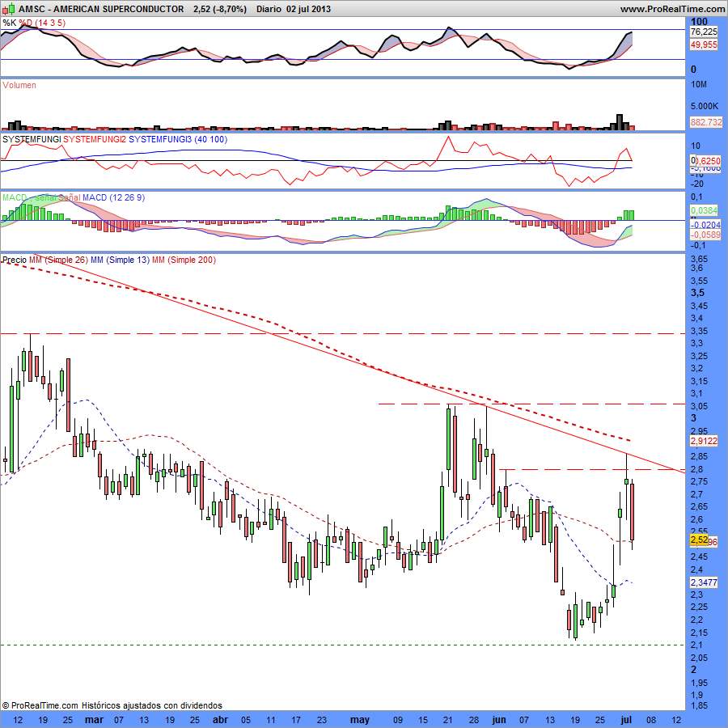
Task: Click the 'abr' month label on time axis
Action: point(220,720)
